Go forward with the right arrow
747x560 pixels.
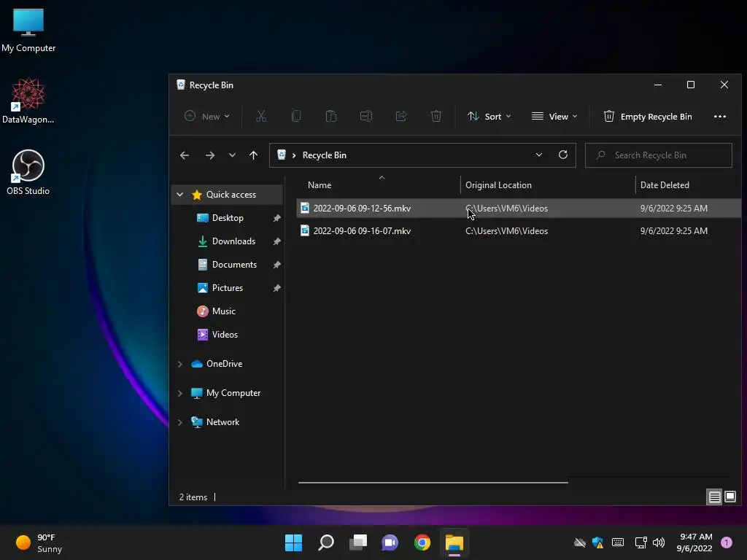pyautogui.click(x=209, y=155)
